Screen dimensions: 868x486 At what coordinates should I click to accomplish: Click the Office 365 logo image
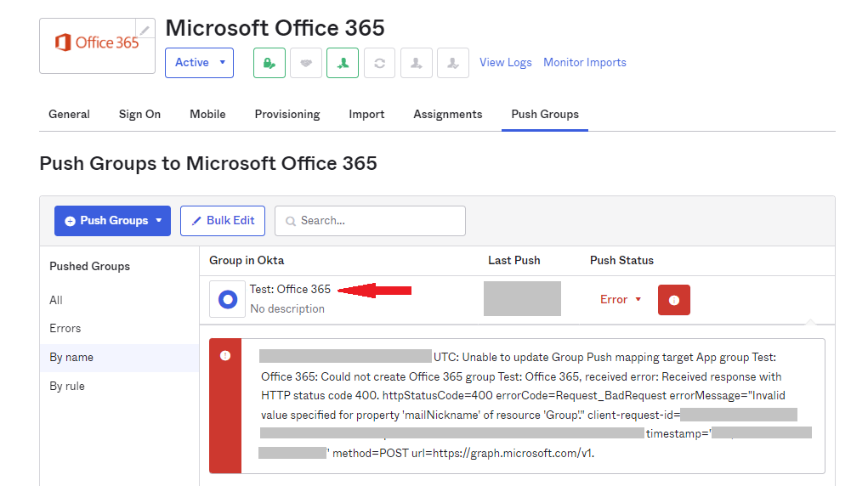point(97,42)
